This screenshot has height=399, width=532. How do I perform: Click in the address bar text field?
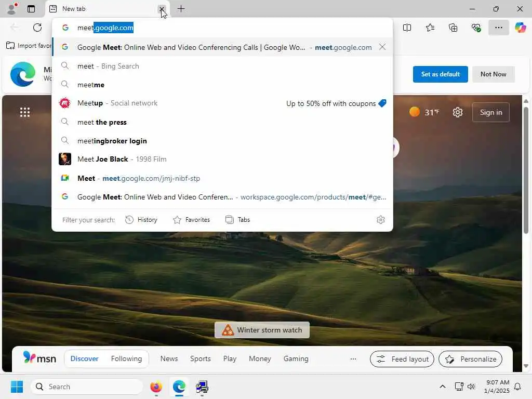(222, 28)
